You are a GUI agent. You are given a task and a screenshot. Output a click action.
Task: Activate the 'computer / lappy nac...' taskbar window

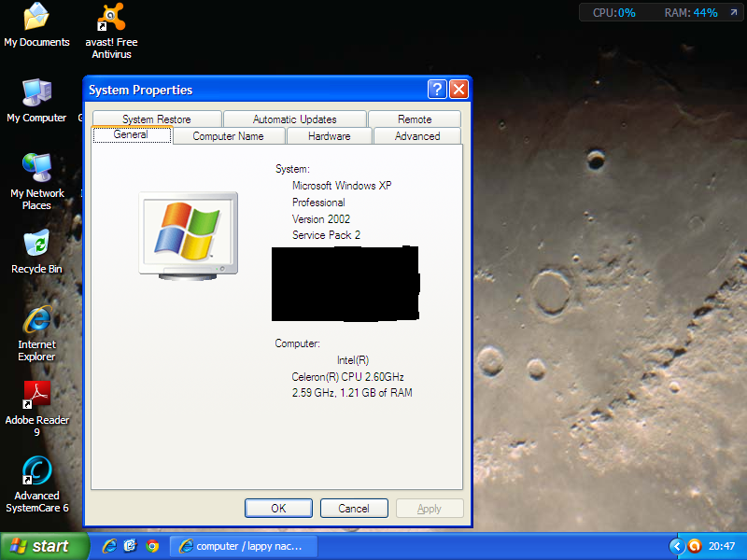point(244,546)
